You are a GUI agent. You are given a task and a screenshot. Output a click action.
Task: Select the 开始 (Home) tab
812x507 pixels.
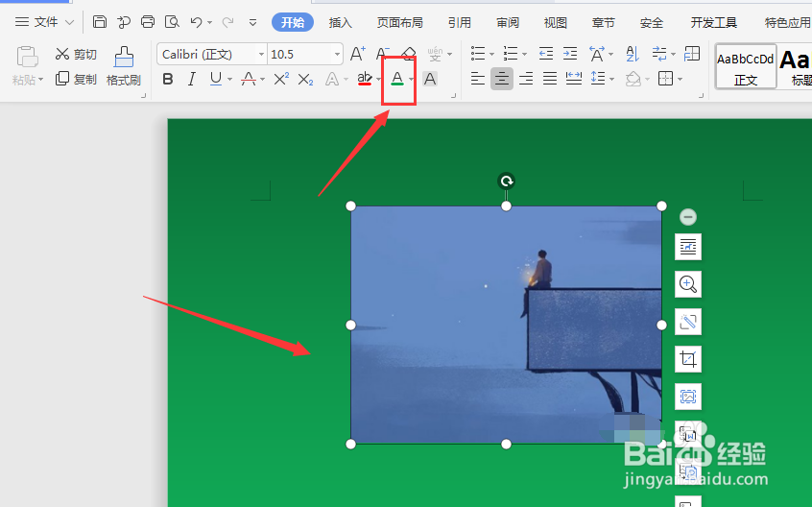click(293, 22)
